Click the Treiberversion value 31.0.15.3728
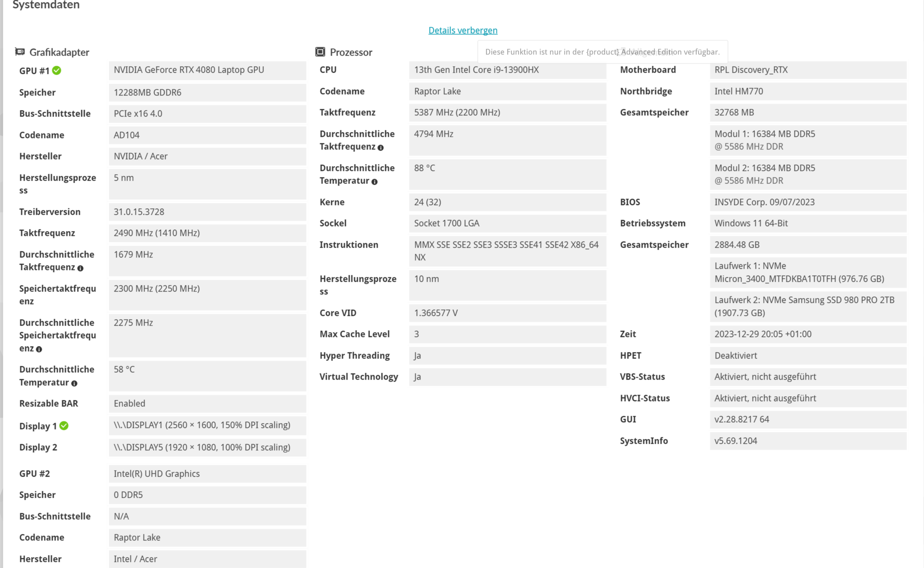 [207, 212]
